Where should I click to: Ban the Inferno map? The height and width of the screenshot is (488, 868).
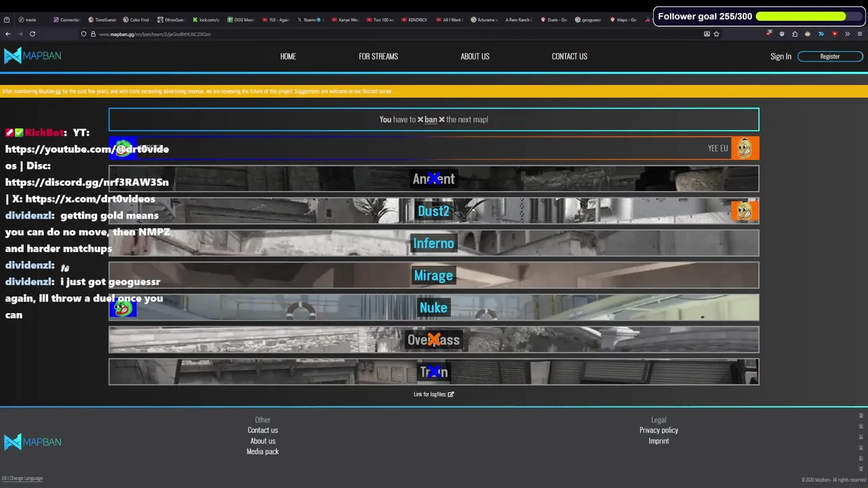click(433, 243)
